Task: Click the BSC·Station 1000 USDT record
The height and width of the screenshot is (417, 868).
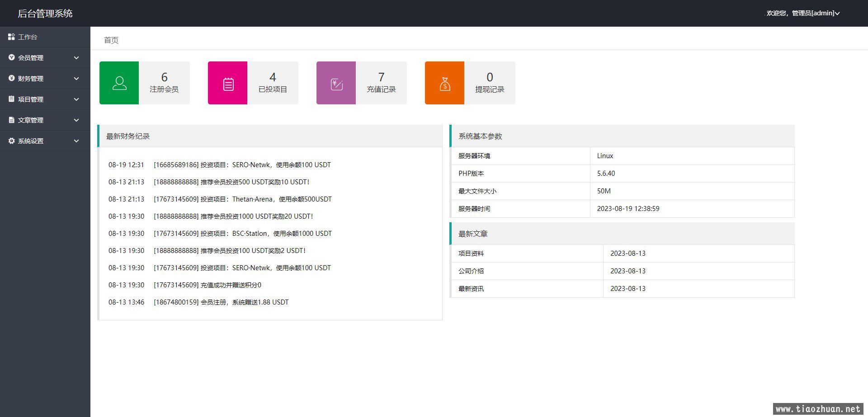Action: tap(220, 234)
